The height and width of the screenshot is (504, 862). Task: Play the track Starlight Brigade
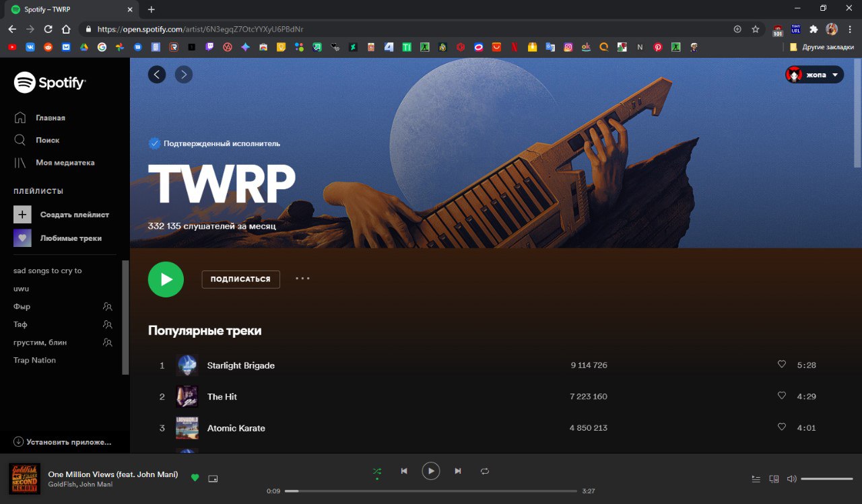tap(241, 365)
